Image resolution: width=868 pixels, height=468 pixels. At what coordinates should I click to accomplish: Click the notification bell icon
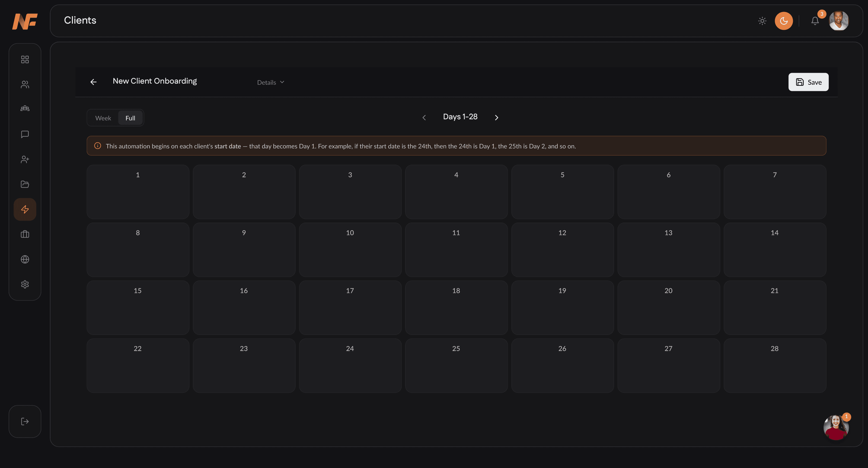pos(815,21)
